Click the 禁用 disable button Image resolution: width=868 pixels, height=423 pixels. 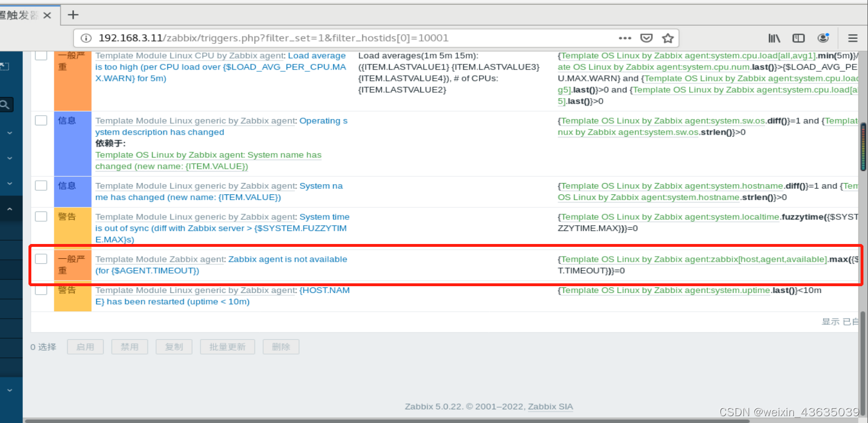(129, 347)
